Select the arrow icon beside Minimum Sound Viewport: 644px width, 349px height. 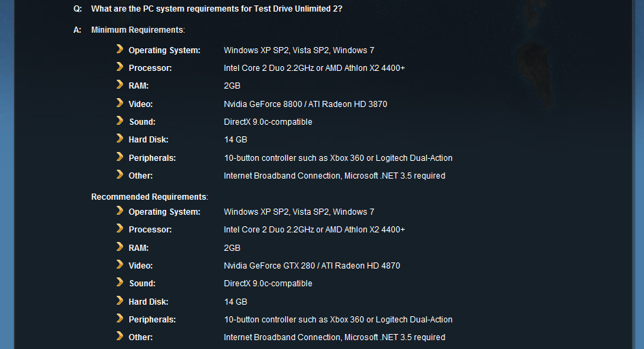[120, 121]
